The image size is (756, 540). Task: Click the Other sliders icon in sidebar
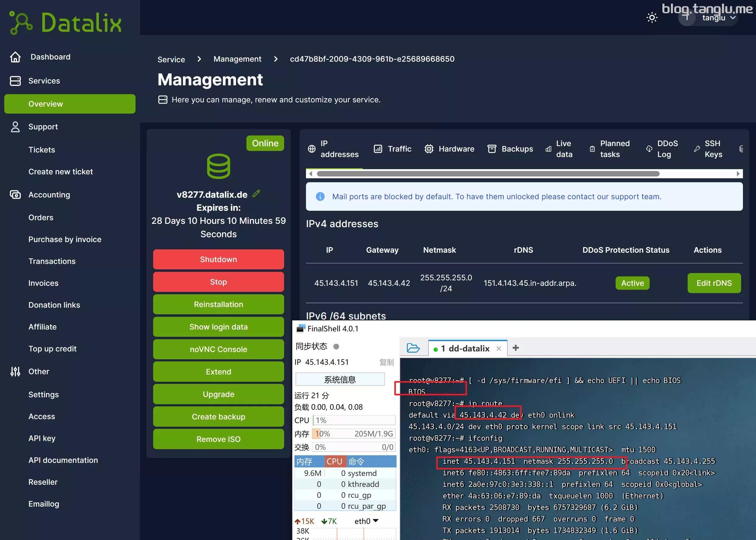click(15, 371)
